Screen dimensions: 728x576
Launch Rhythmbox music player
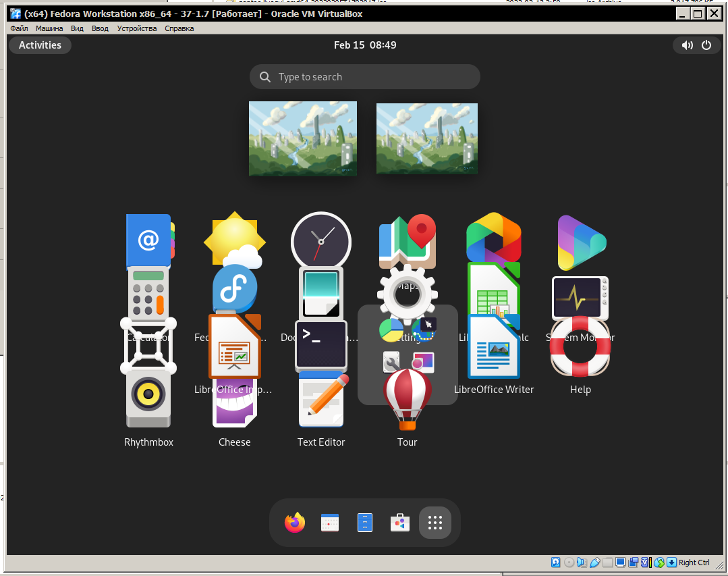[x=148, y=398]
